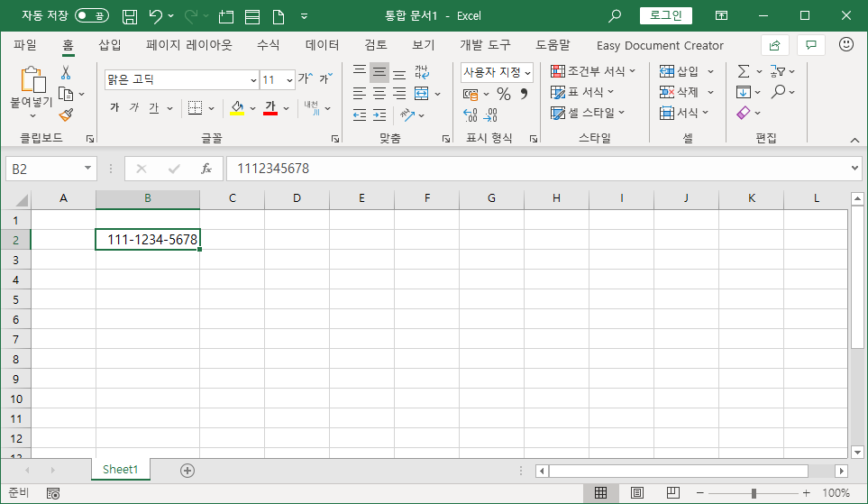This screenshot has height=504, width=868.
Task: Toggle bold formatting
Action: pyautogui.click(x=114, y=107)
